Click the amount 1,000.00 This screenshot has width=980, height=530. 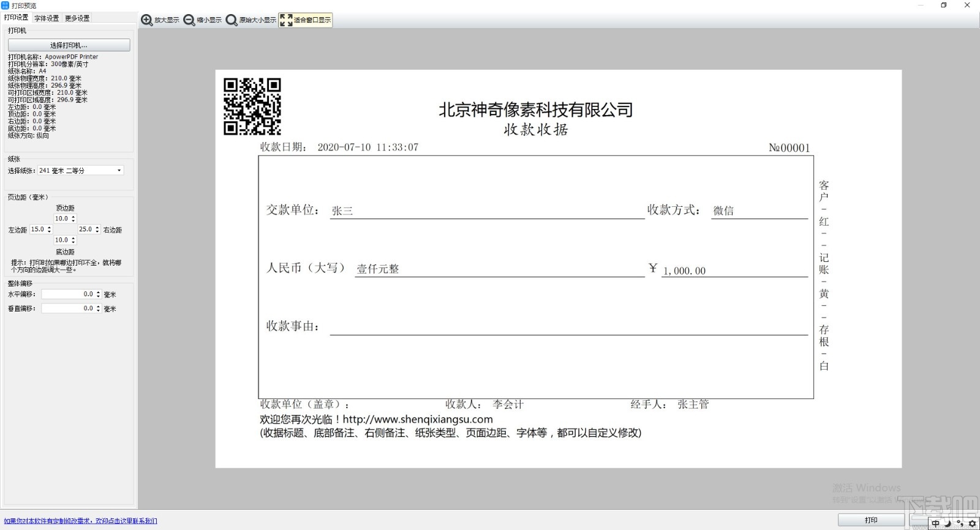point(684,271)
